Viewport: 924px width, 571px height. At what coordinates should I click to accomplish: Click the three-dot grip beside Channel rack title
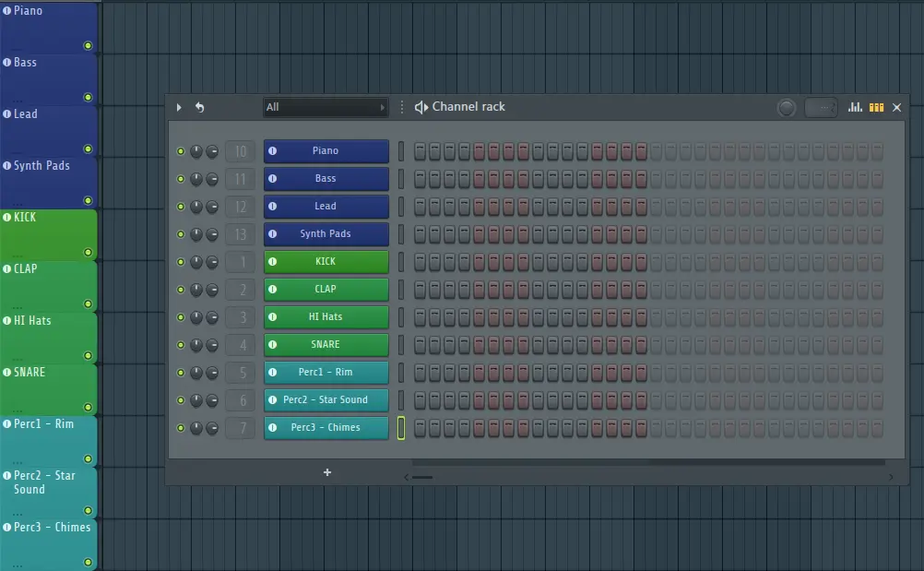(402, 107)
